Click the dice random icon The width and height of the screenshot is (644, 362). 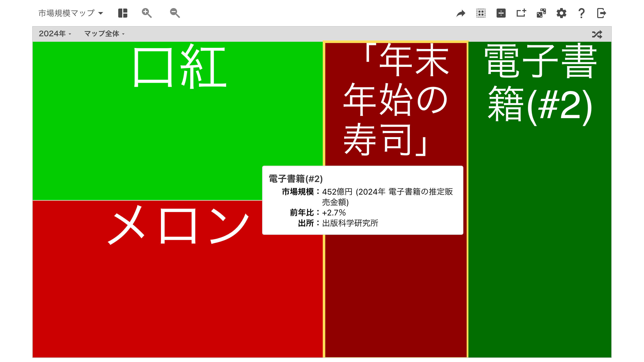click(x=541, y=13)
